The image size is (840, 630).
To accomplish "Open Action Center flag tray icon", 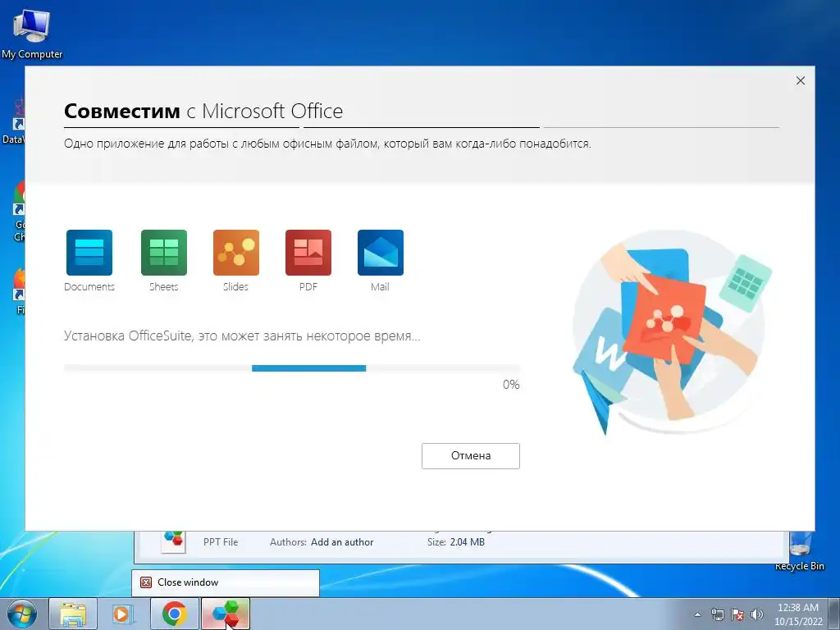I will coord(737,614).
